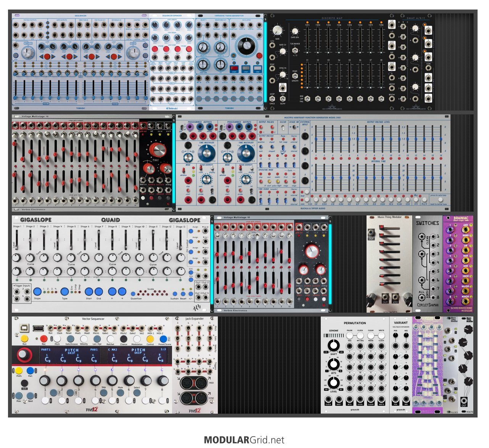Screen dimensions: 489x448
Task: Select the Velocity mode button
Action: tap(84, 339)
